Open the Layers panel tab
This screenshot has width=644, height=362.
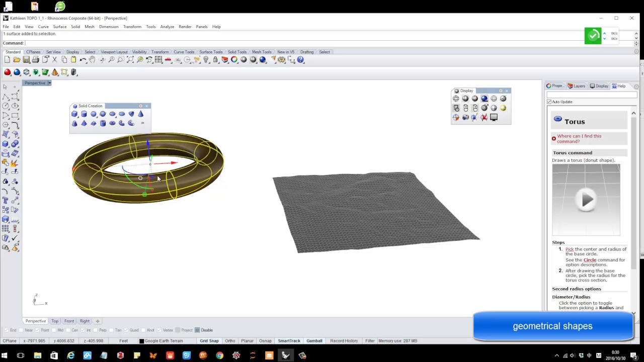pyautogui.click(x=577, y=86)
